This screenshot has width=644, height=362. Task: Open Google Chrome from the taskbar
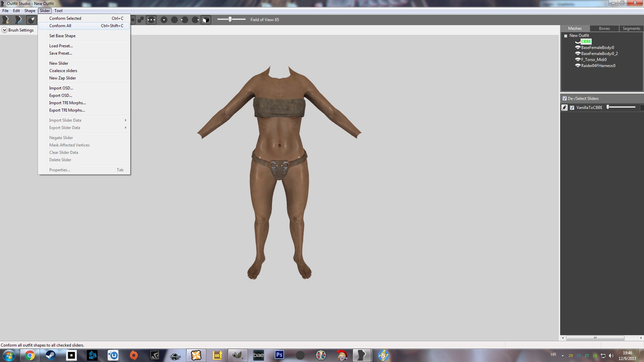[x=30, y=355]
